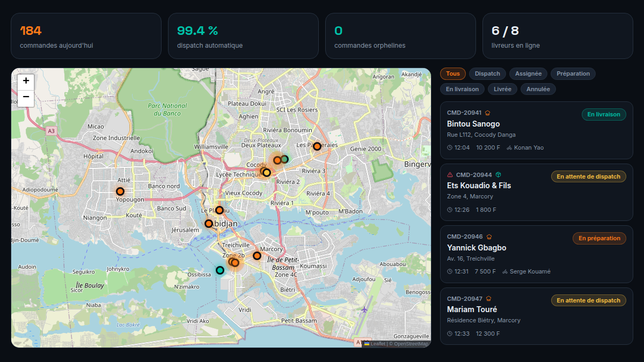Click the Mariam Touré customer name
Image resolution: width=644 pixels, height=362 pixels.
pyautogui.click(x=472, y=309)
